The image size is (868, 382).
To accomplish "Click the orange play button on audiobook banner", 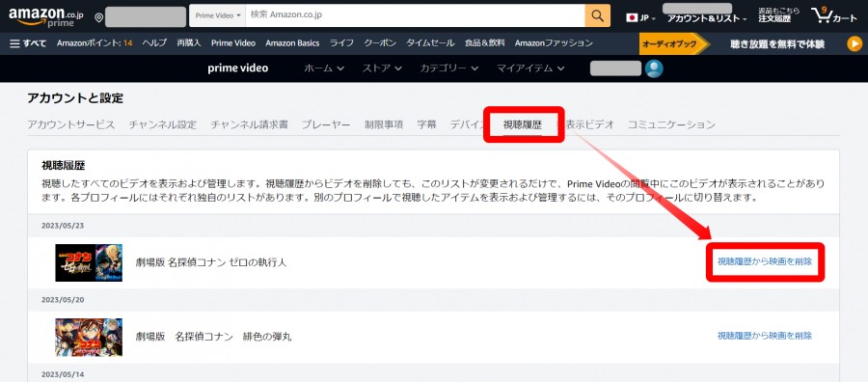I will pos(854,43).
